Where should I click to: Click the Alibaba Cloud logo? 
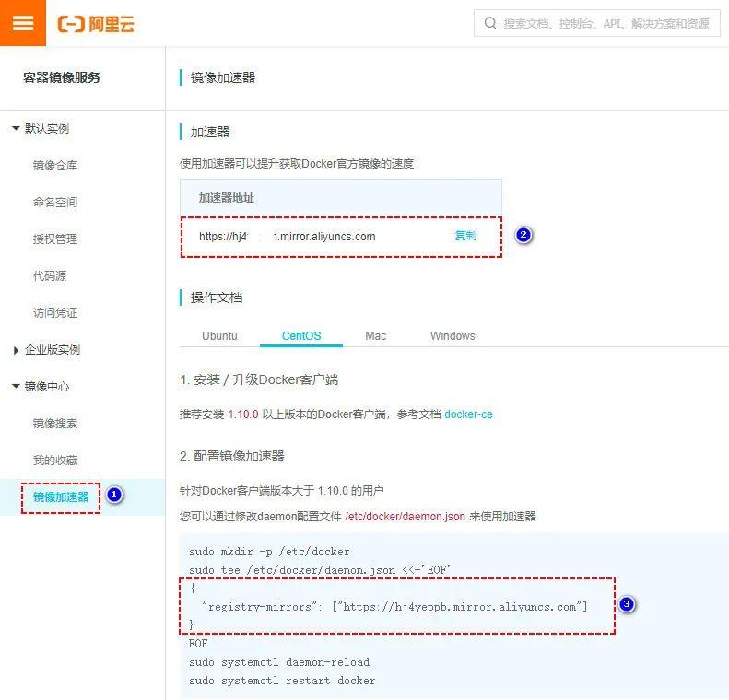click(x=96, y=24)
